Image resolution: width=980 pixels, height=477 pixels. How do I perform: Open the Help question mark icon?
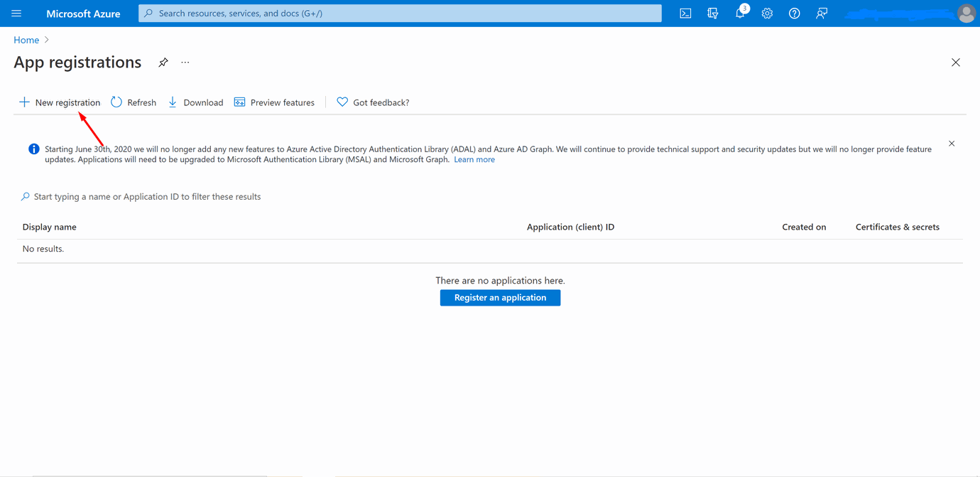794,14
